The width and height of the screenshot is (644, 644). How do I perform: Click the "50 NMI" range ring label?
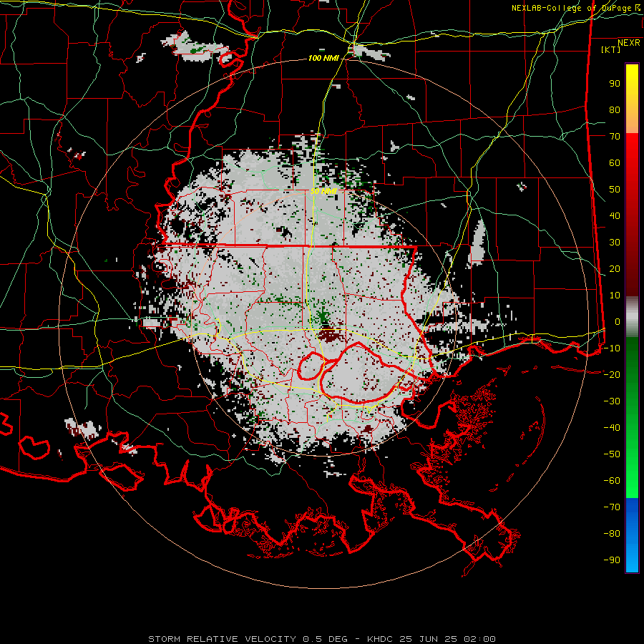(323, 191)
